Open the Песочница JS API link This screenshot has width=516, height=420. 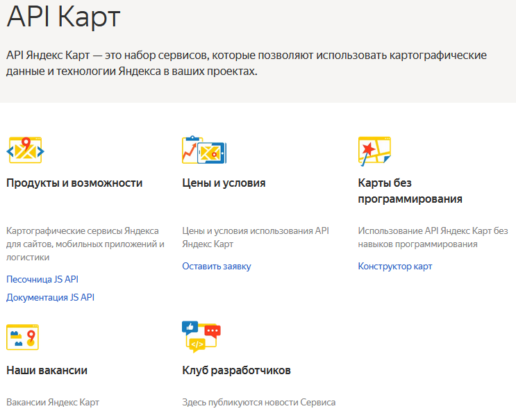point(42,279)
